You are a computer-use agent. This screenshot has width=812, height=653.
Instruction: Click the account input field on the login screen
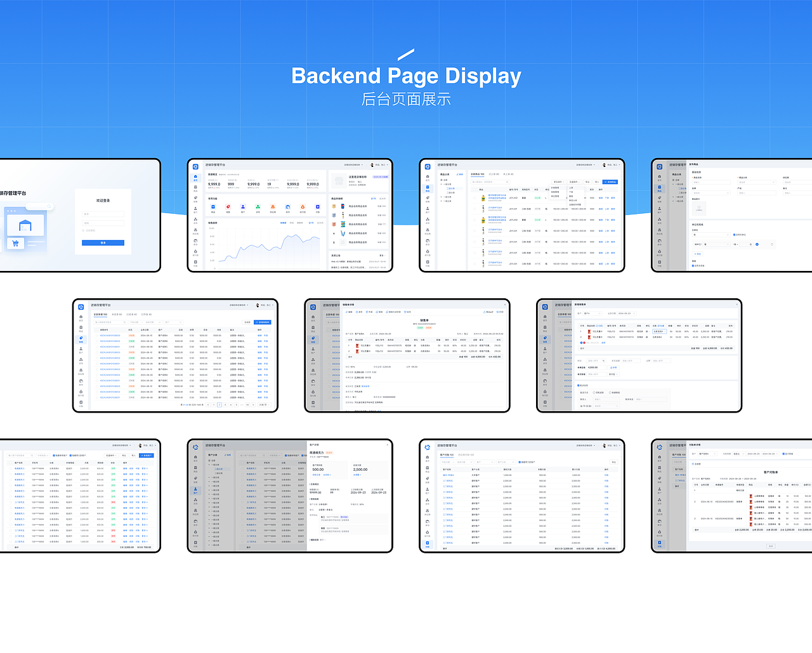pyautogui.click(x=103, y=214)
